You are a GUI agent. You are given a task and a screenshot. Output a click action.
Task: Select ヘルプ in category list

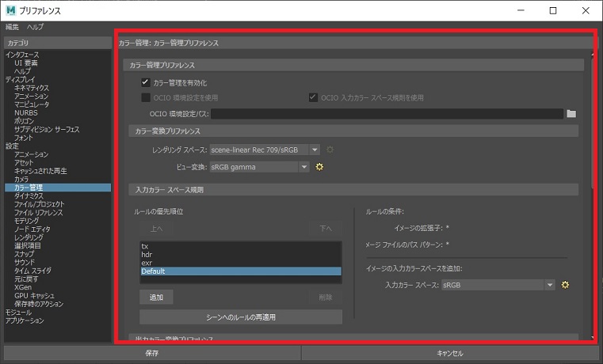(22, 71)
